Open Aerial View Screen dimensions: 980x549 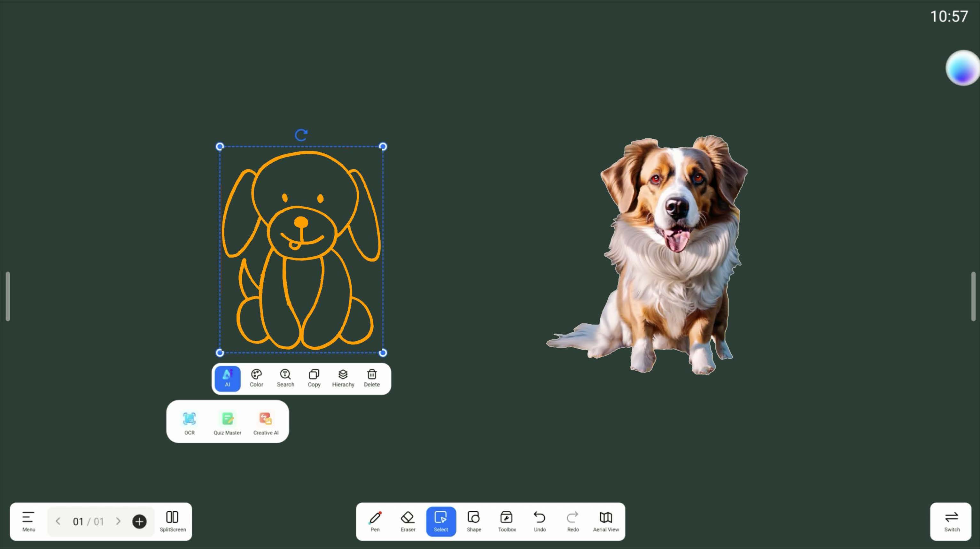click(606, 521)
